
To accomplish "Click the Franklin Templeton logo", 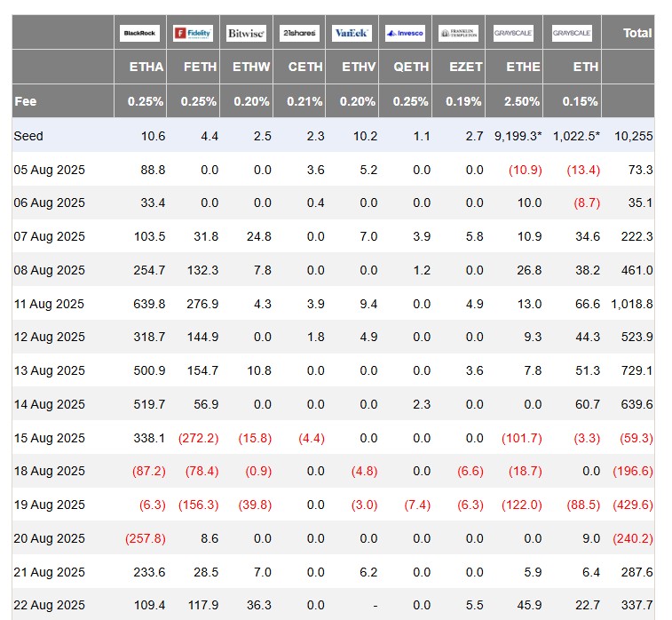I will [458, 33].
